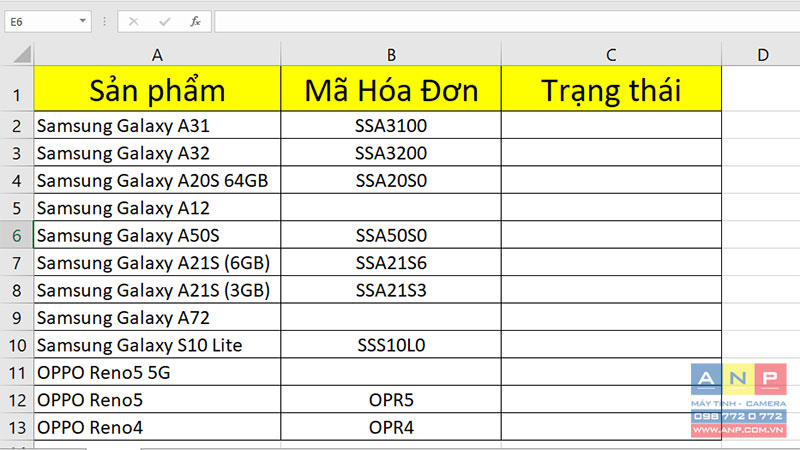Click invoice code 'SSA20S0'
The image size is (800, 450).
click(391, 180)
